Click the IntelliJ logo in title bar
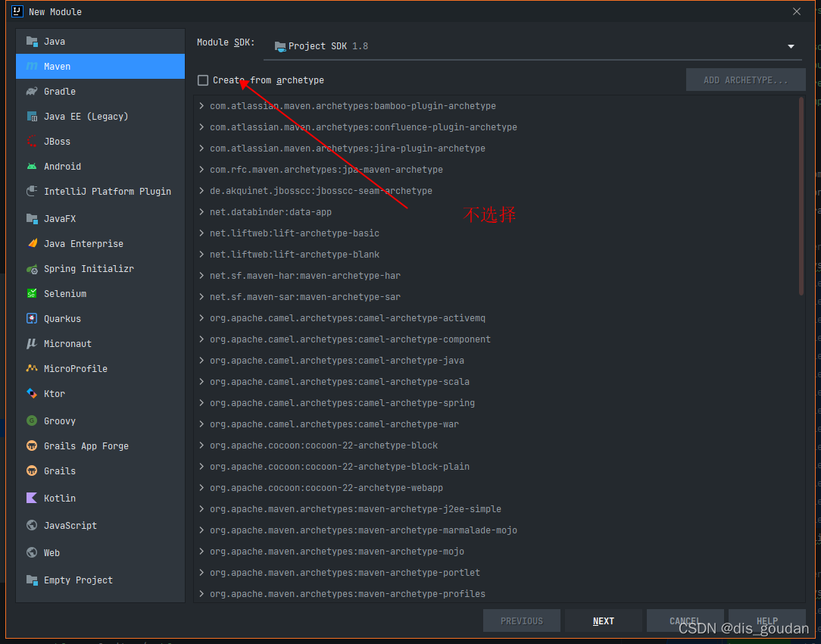Image resolution: width=821 pixels, height=644 pixels. [17, 11]
